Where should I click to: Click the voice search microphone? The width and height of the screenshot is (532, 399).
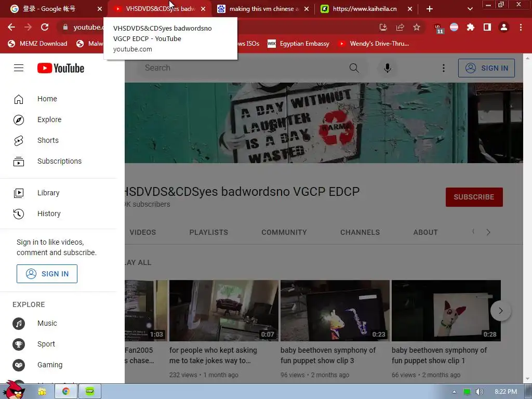coord(387,68)
